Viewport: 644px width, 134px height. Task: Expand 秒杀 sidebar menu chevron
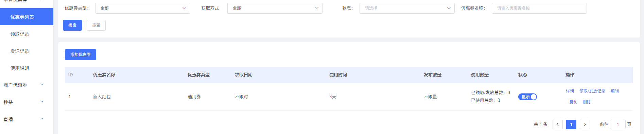pos(42,102)
